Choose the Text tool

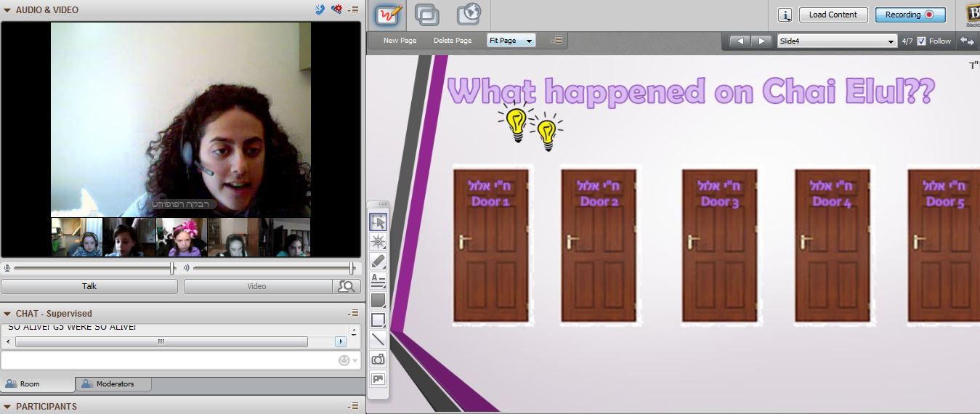click(x=378, y=280)
